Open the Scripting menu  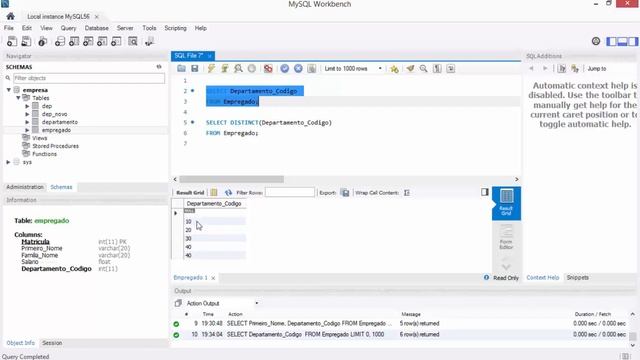pos(176,28)
